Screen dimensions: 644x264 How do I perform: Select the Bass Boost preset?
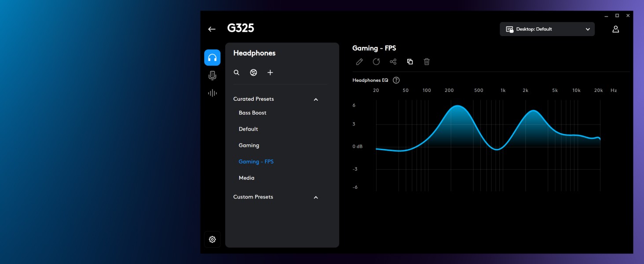252,113
